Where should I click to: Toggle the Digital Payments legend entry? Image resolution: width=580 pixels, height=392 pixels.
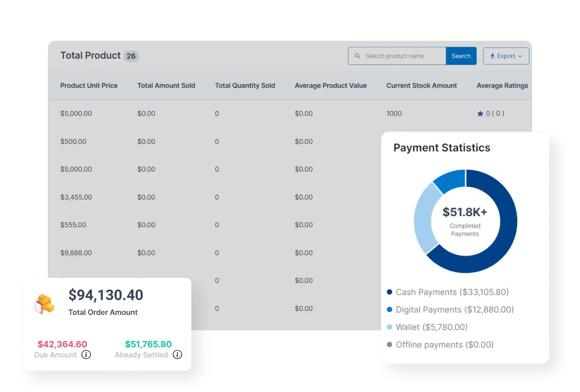pyautogui.click(x=455, y=309)
